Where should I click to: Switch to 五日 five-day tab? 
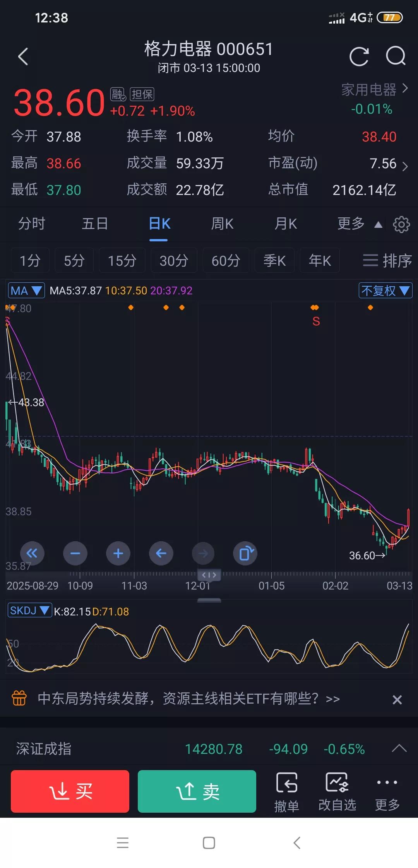(x=95, y=224)
